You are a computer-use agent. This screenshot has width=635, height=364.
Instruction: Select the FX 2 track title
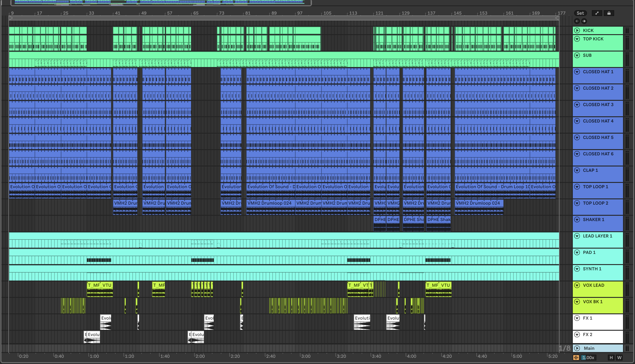587,334
